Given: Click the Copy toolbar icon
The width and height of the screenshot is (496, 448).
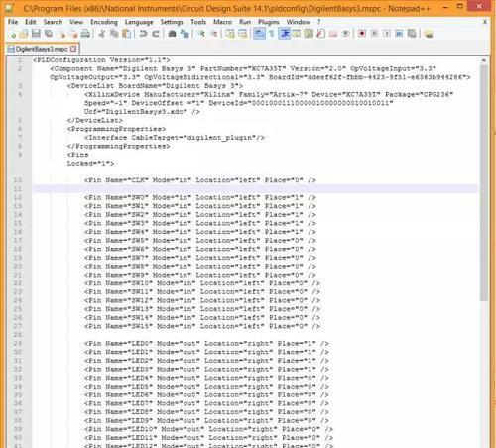Looking at the screenshot, I should pos(114,34).
